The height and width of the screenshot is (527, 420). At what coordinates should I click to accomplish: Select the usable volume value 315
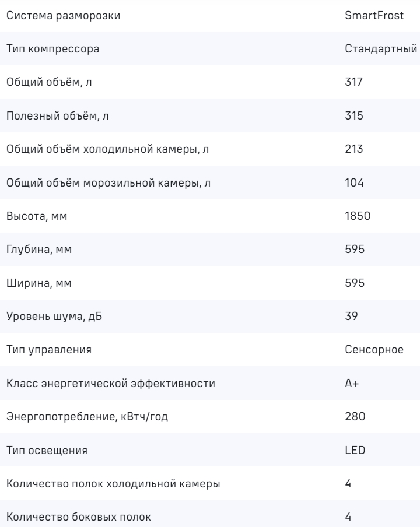[353, 116]
